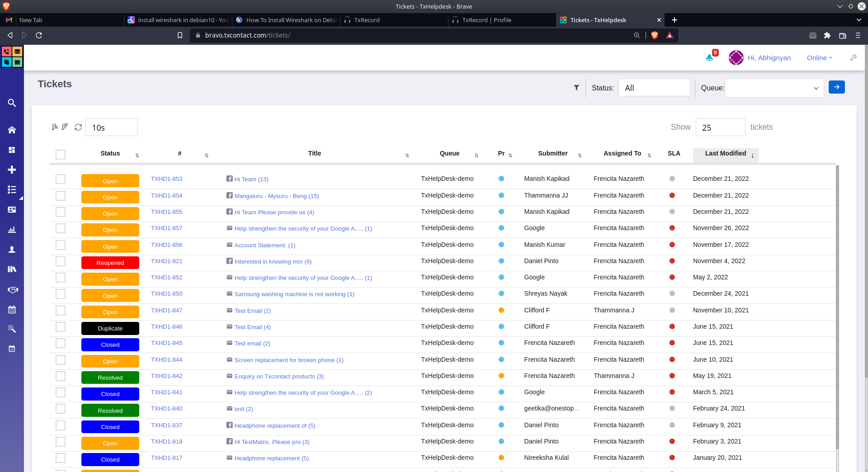The width and height of the screenshot is (868, 472).
Task: Toggle the select-all tickets checkbox in header
Action: pyautogui.click(x=61, y=155)
